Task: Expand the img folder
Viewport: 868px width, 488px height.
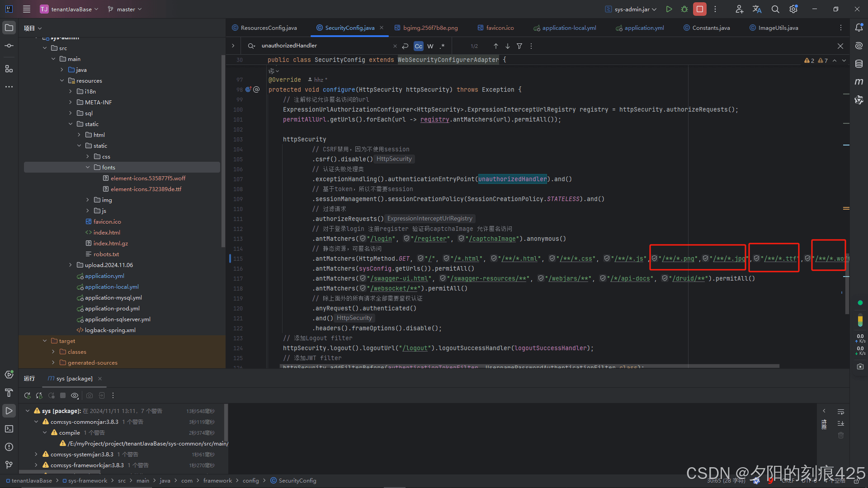Action: coord(88,200)
